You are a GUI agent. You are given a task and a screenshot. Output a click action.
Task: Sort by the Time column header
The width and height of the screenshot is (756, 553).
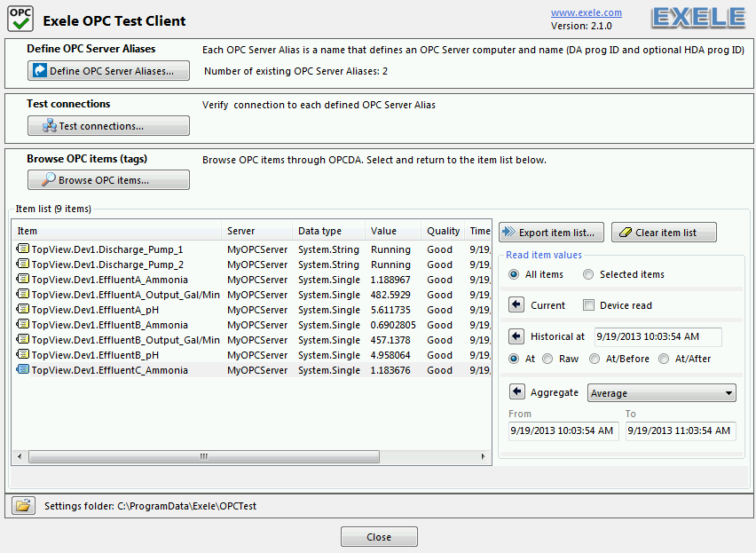click(x=479, y=231)
